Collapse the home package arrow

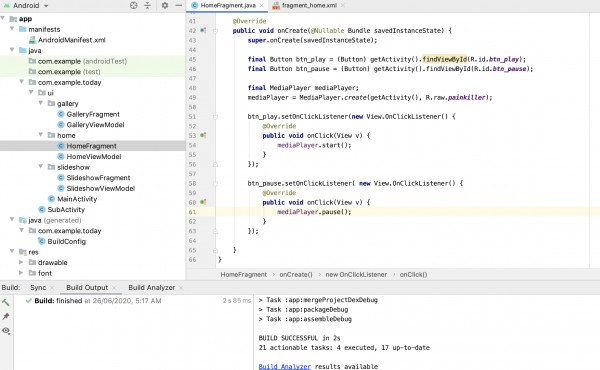point(41,135)
